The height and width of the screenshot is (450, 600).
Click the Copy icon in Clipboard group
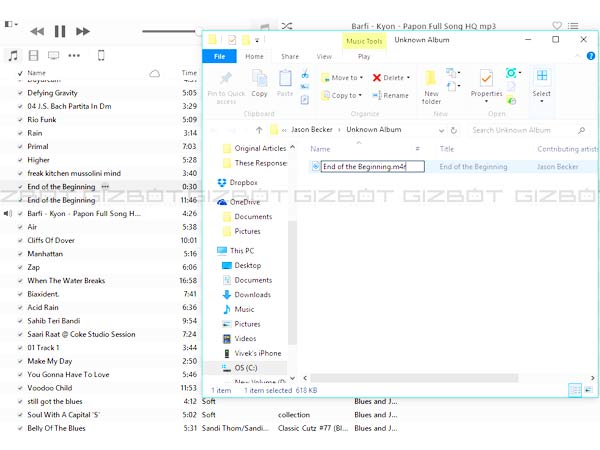(x=259, y=84)
